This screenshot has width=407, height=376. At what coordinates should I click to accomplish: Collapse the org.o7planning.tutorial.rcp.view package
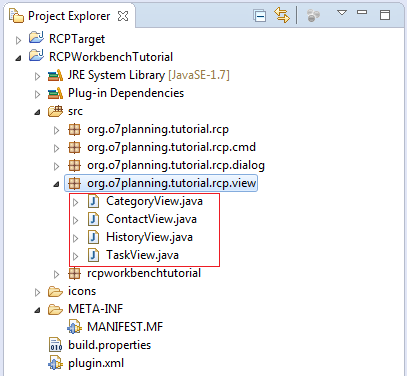56,184
